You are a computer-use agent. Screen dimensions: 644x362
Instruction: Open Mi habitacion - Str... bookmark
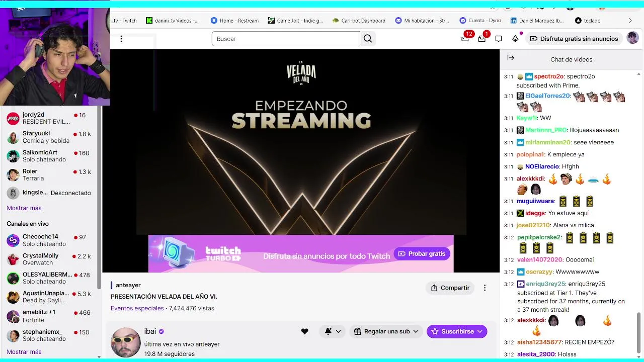422,21
